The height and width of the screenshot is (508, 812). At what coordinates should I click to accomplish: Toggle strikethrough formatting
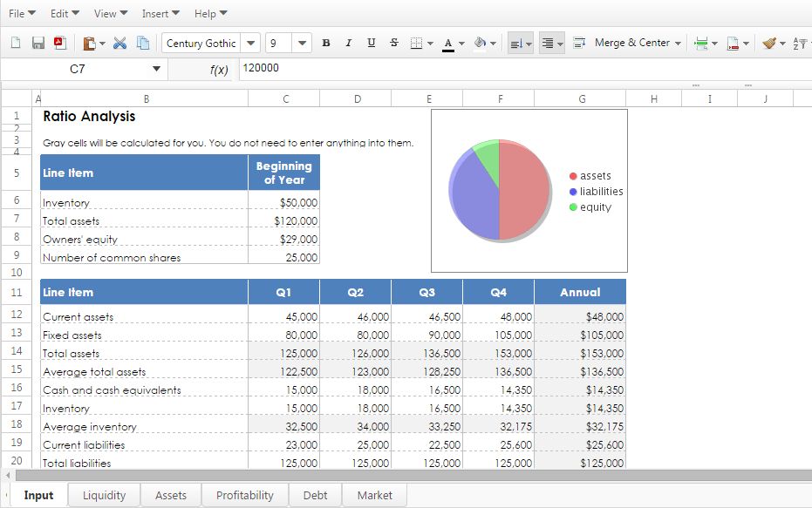click(393, 42)
